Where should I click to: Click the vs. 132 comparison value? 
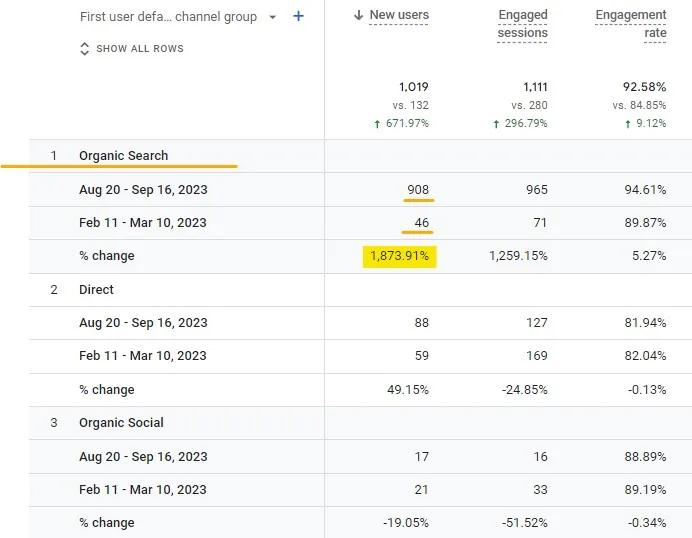pos(410,105)
